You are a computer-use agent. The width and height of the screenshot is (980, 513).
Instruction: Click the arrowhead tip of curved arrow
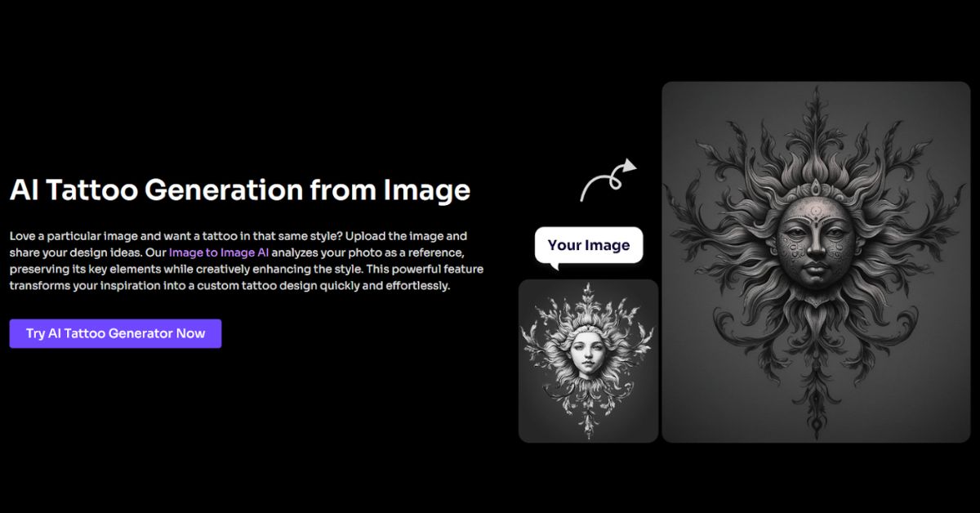click(630, 166)
